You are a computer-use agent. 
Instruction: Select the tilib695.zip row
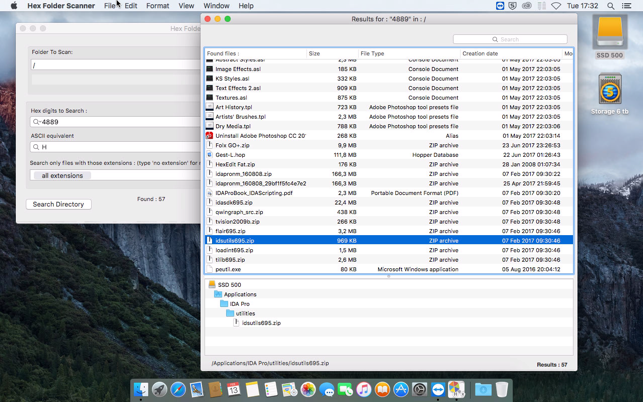tap(389, 260)
